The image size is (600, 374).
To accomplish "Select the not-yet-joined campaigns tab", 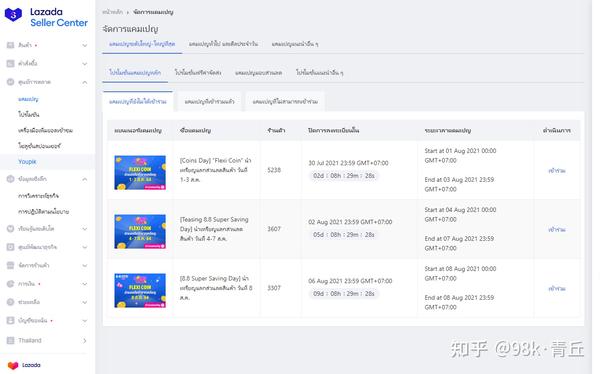I will tap(138, 101).
